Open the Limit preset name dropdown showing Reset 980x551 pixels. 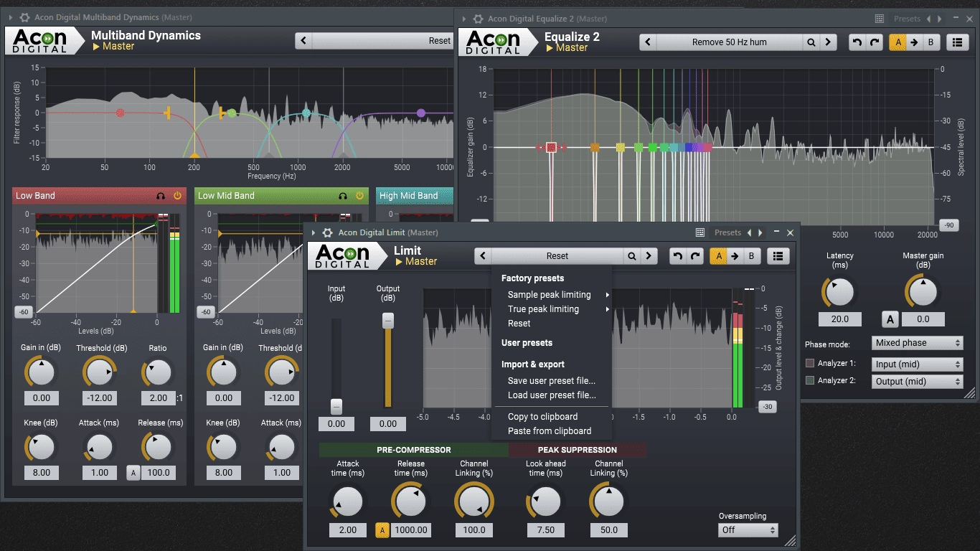557,256
